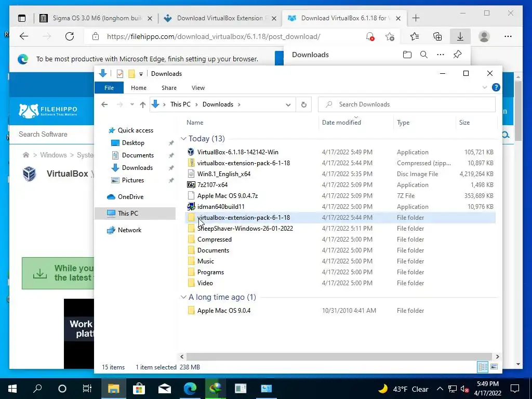Select Apple Mac OS 9.0.4 folder
This screenshot has width=532, height=399.
224,311
